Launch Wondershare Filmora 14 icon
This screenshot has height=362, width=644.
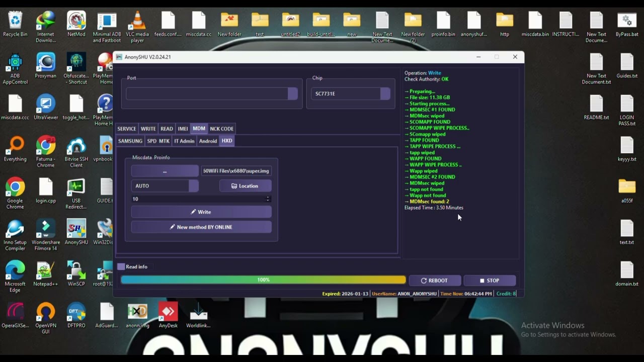[45, 235]
